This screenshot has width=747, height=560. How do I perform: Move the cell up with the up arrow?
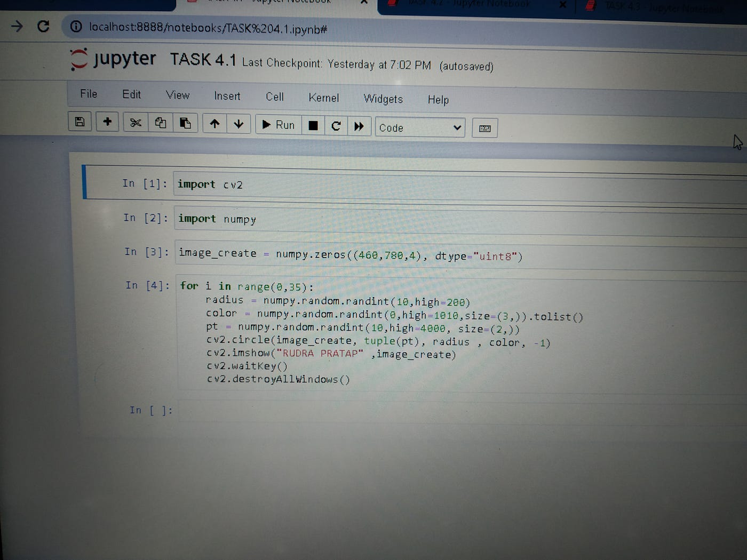(x=214, y=123)
